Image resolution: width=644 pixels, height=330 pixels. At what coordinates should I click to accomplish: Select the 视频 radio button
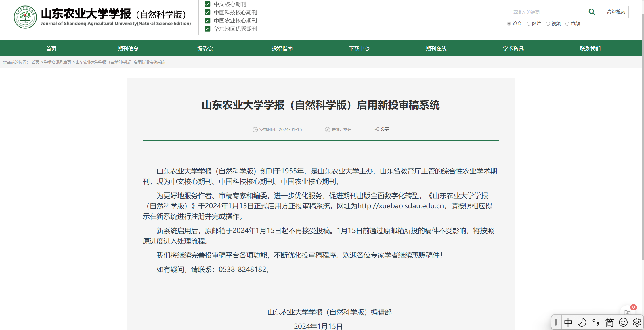(548, 24)
